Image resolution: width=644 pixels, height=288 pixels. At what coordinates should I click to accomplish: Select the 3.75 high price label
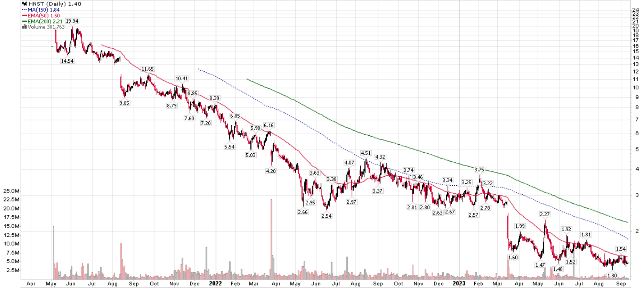click(x=479, y=170)
